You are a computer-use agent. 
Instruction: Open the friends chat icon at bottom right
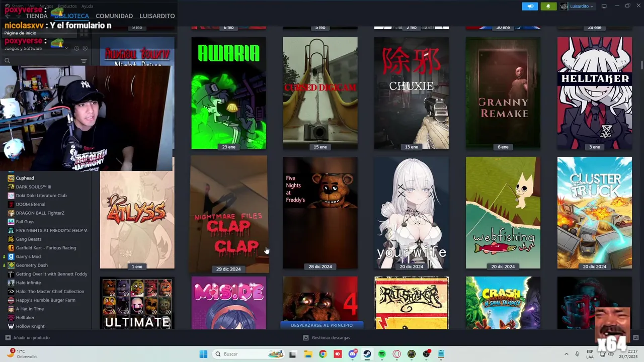click(x=635, y=338)
